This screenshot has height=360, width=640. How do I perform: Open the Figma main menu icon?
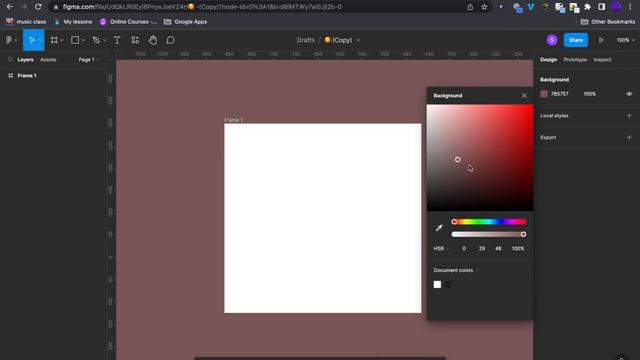tap(9, 40)
